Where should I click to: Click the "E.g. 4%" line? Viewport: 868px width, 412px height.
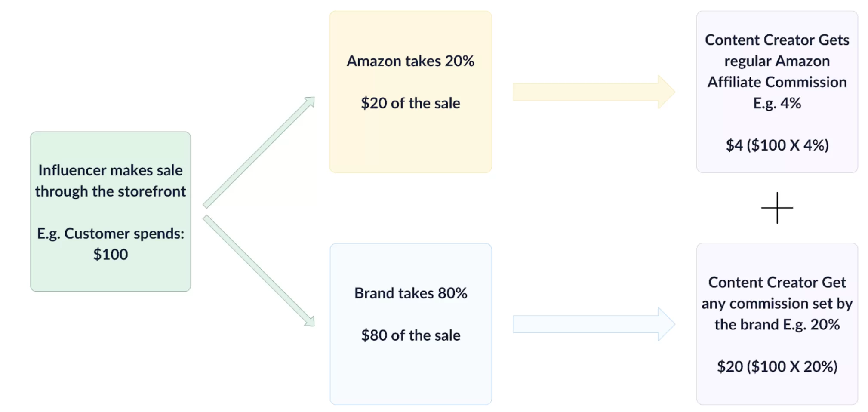[777, 103]
